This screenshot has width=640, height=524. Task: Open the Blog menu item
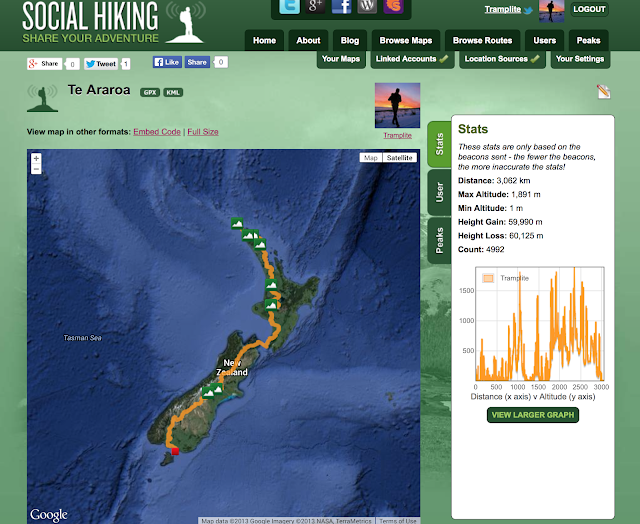coord(350,40)
